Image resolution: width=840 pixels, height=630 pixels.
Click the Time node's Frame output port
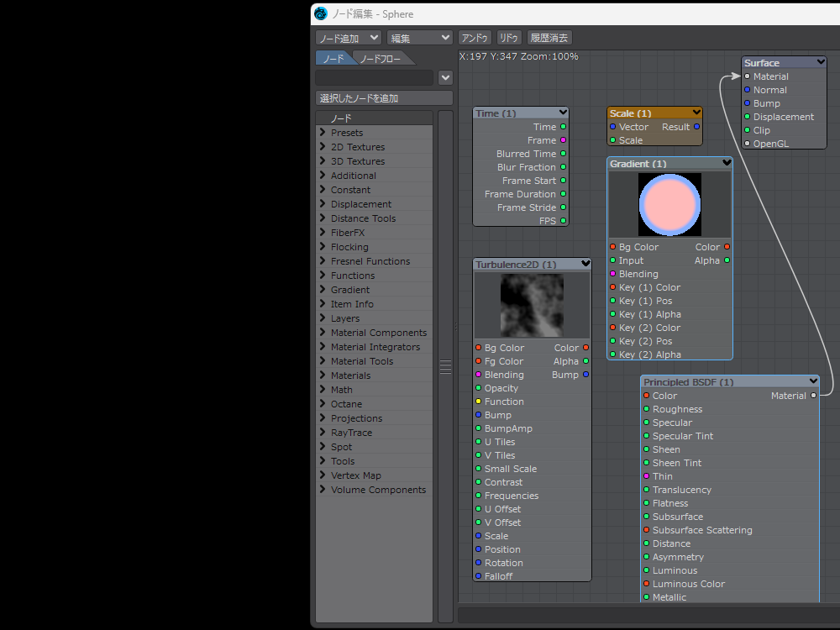pyautogui.click(x=563, y=140)
